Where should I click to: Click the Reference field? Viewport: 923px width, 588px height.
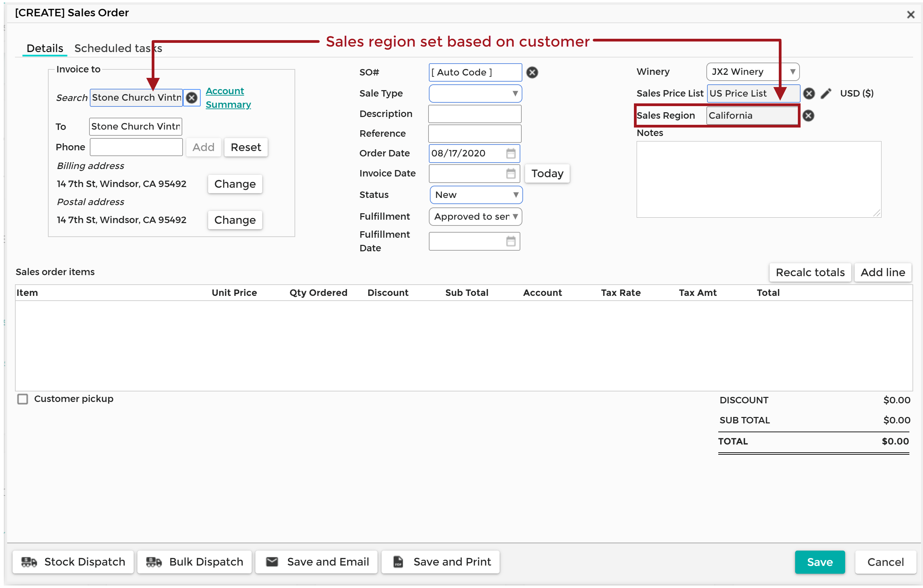pos(475,134)
